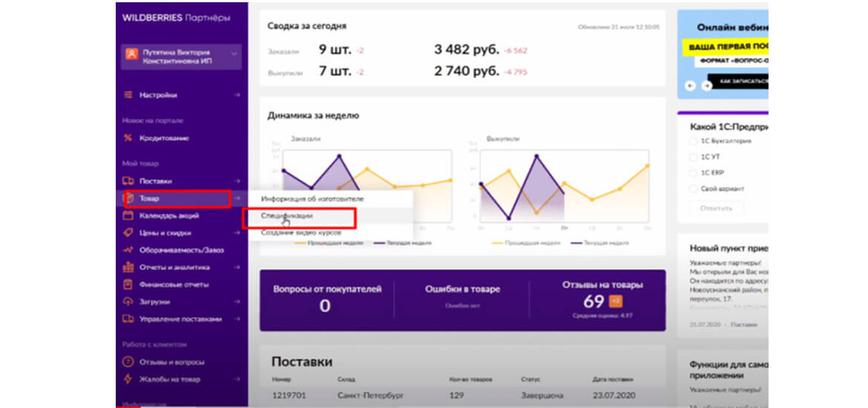Viewport: 868px width, 408px height.
Task: Expand the Жалобы на товар submenu arrow
Action: coord(237,379)
